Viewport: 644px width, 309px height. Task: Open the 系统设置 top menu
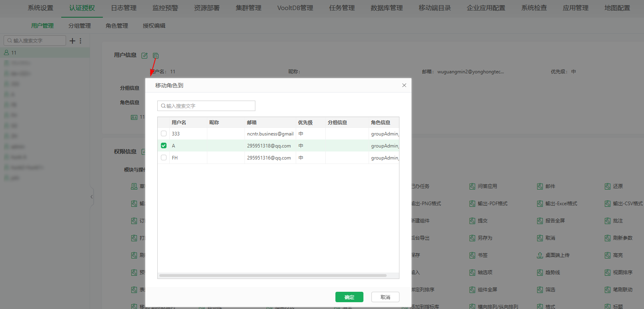[x=40, y=8]
